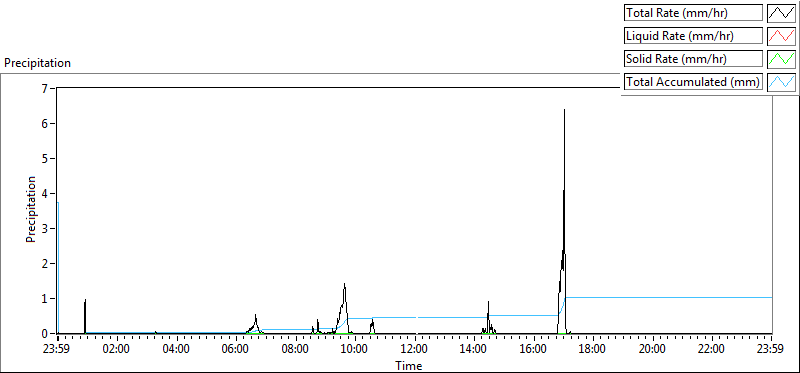Screen dimensions: 800x373
Task: Click the Liquid Rate red line swatch
Action: (781, 35)
